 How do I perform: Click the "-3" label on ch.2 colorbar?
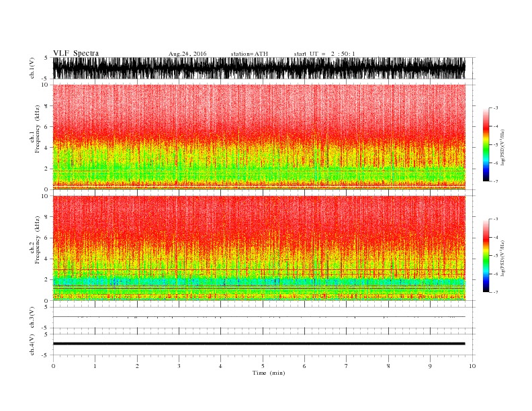point(496,219)
